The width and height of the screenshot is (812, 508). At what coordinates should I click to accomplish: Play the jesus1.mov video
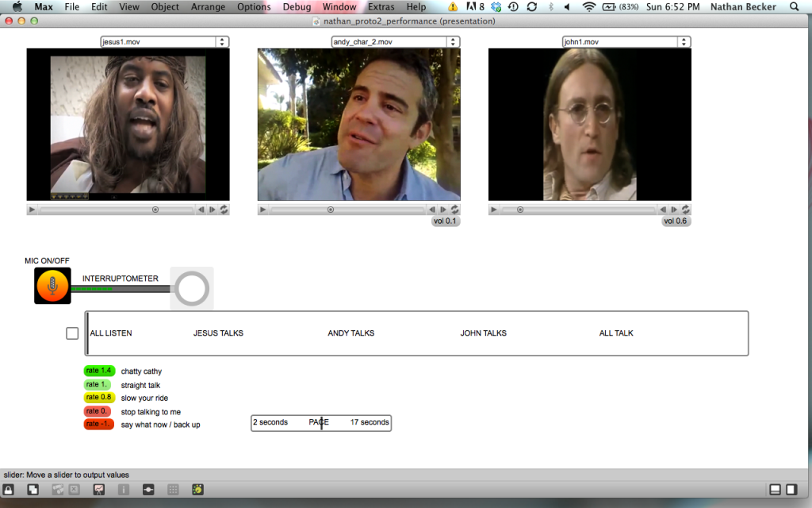tap(32, 210)
